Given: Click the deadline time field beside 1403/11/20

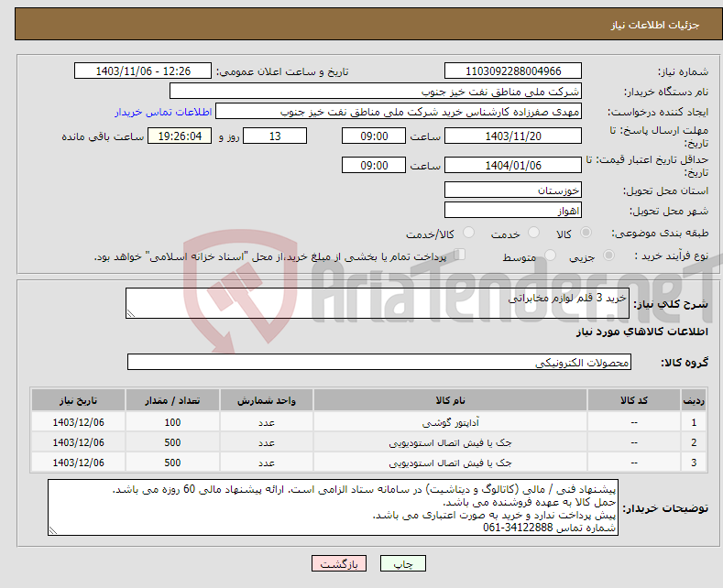Looking at the screenshot, I should (374, 136).
